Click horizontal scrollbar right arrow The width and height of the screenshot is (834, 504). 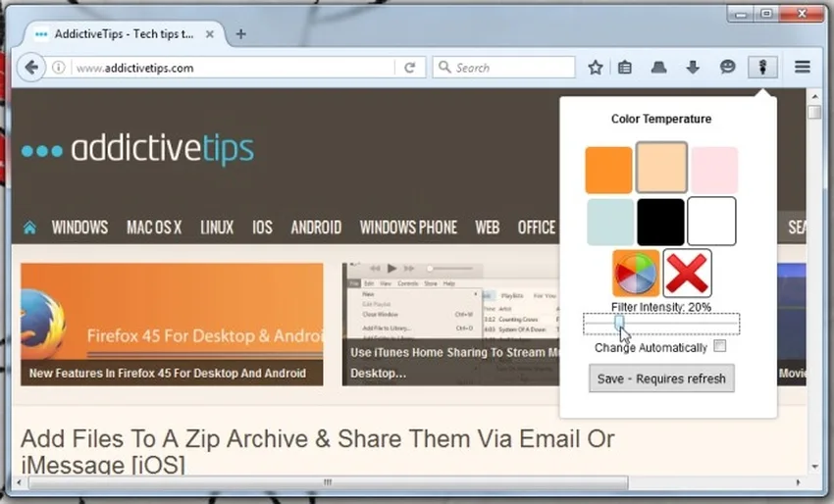pos(798,482)
